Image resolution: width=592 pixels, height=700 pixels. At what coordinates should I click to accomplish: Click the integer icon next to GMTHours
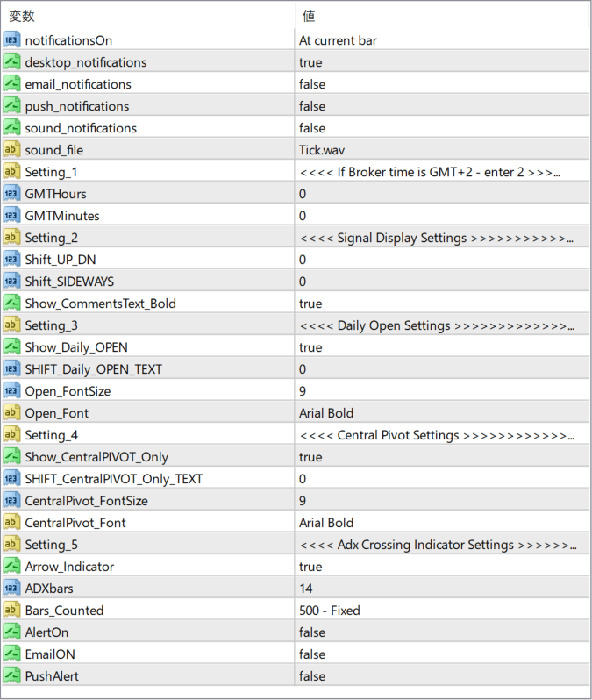point(12,194)
